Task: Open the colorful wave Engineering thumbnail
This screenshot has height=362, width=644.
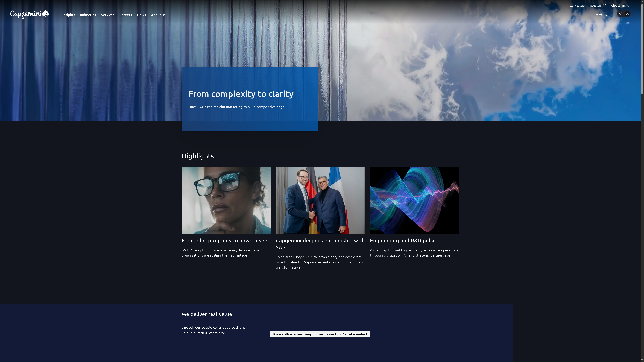Action: pyautogui.click(x=414, y=200)
